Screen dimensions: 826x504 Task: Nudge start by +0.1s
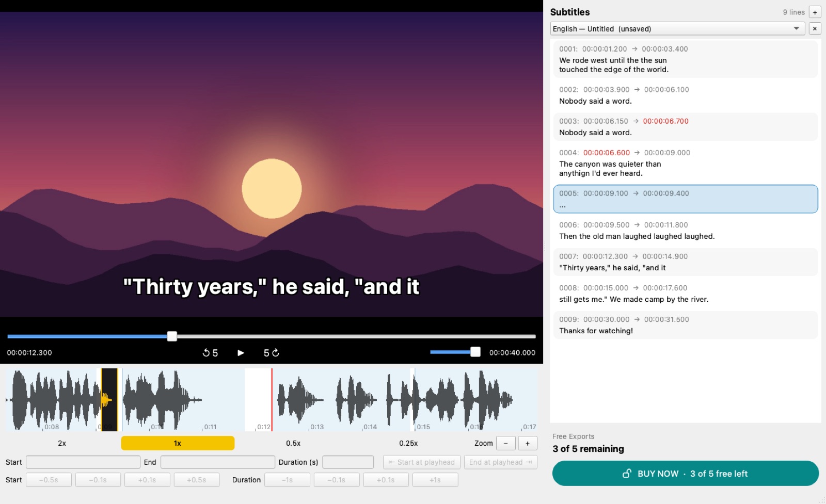click(147, 480)
